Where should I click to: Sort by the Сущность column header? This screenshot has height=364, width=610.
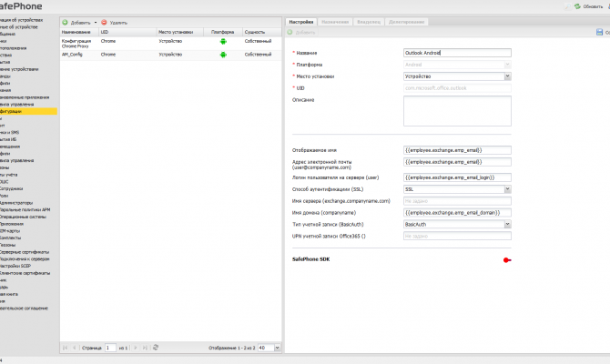[262, 32]
